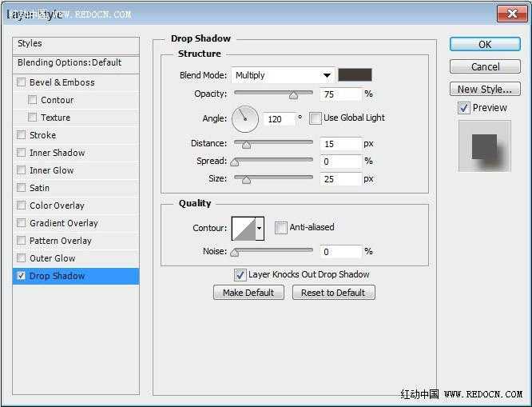Enable the Stroke checkbox
This screenshot has height=407, width=532.
(21, 135)
